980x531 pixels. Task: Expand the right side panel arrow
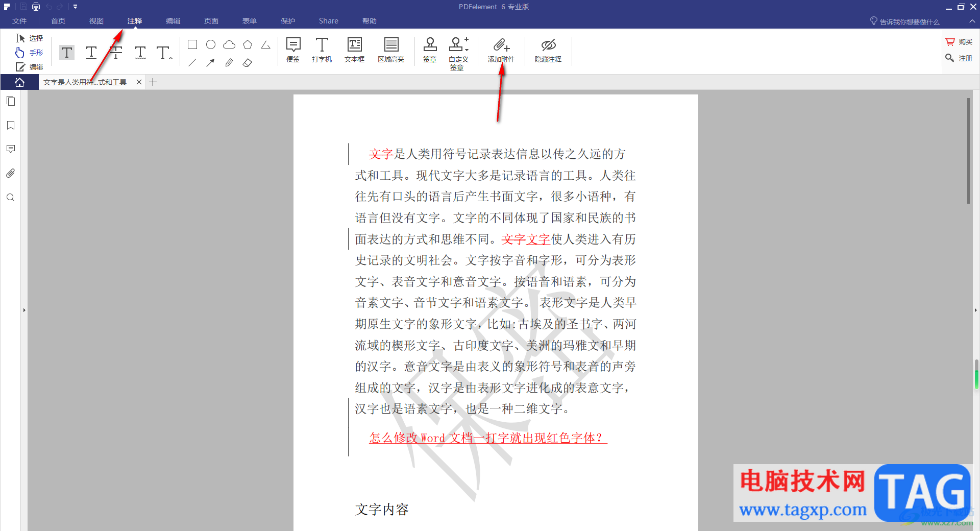coord(975,310)
